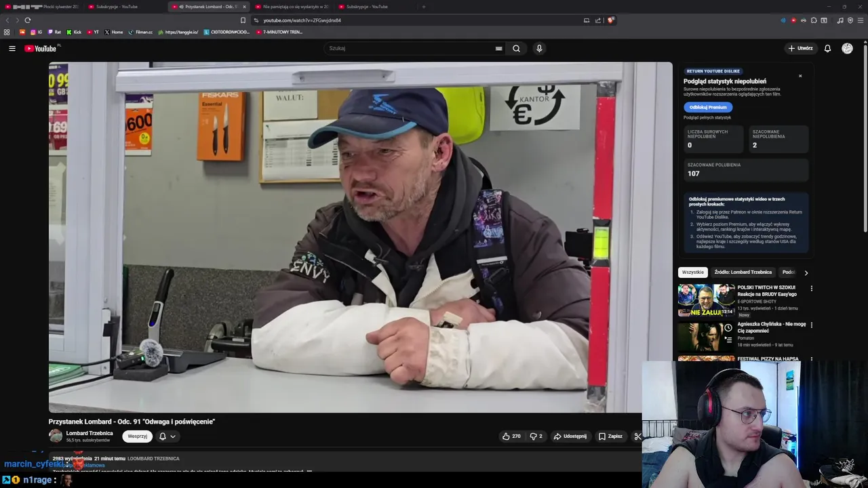
Task: Click the Odblokuj Premium button
Action: pyautogui.click(x=708, y=107)
